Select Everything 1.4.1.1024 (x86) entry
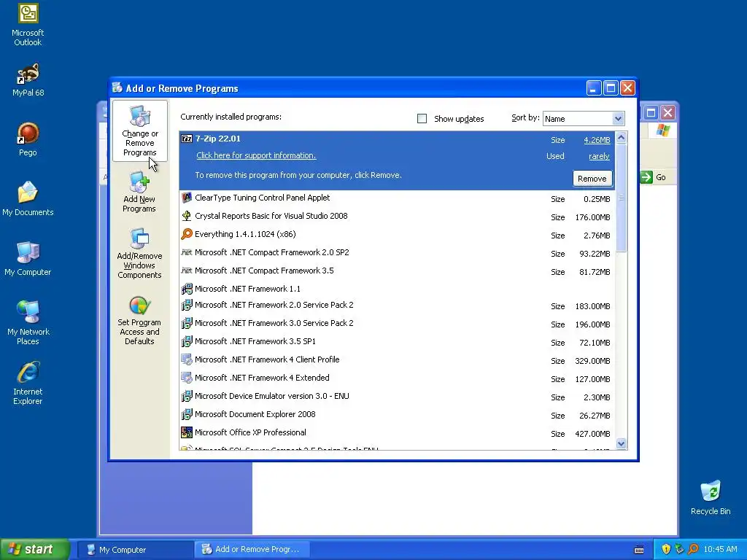 tap(397, 234)
